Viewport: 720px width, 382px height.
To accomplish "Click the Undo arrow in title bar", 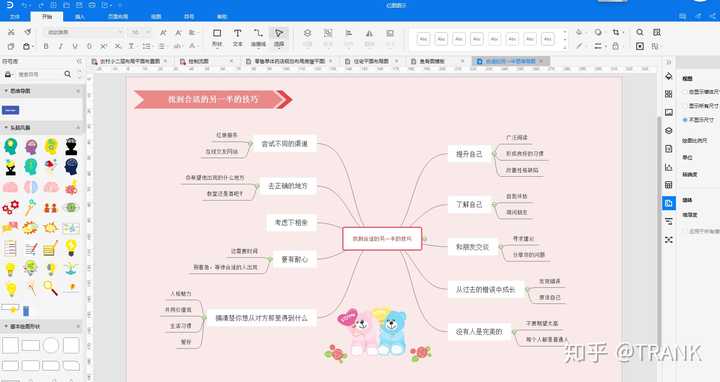I will [25, 5].
